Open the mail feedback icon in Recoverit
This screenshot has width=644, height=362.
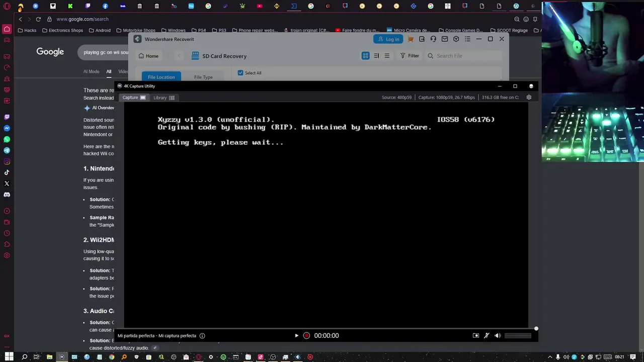445,39
